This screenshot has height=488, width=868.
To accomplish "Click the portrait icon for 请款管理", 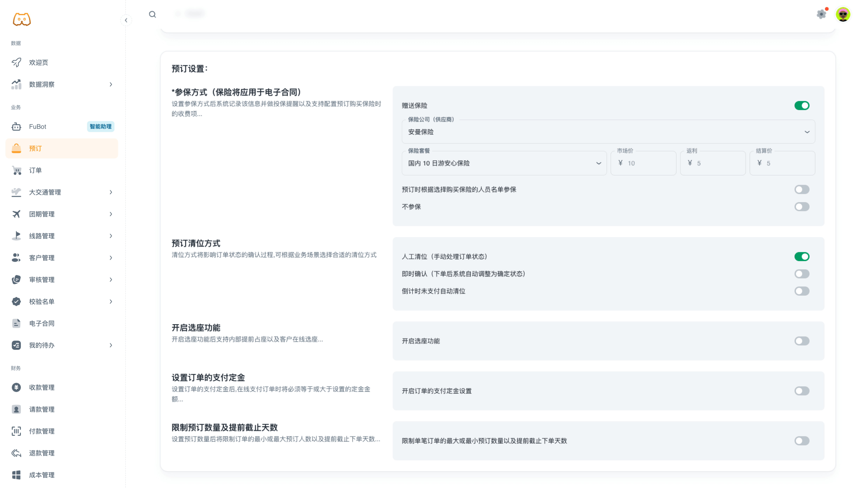I will 16,409.
